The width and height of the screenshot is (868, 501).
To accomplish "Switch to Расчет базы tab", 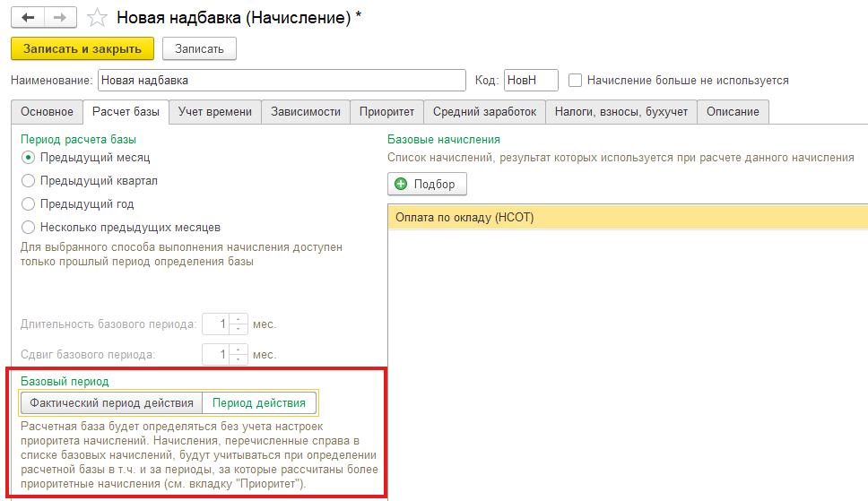I will coord(126,112).
